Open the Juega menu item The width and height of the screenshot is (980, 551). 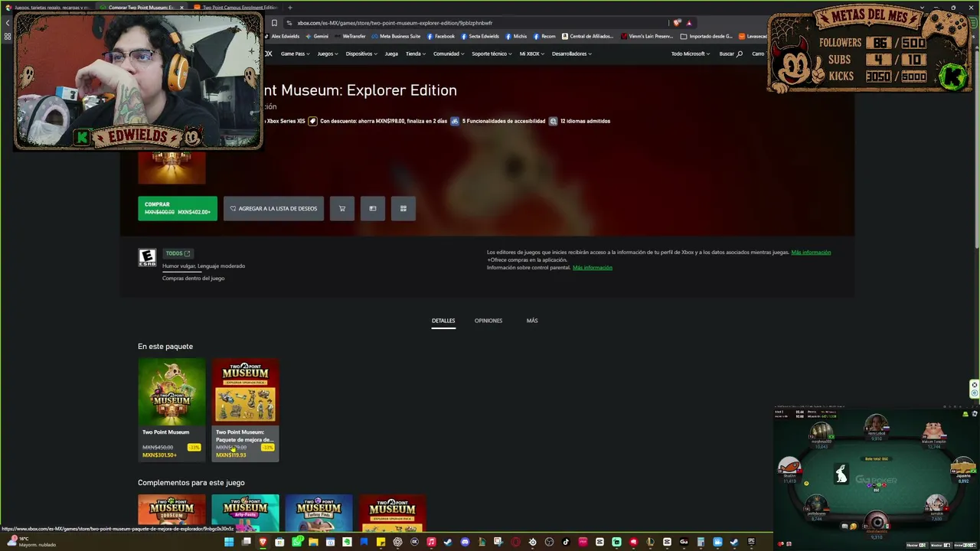391,54
